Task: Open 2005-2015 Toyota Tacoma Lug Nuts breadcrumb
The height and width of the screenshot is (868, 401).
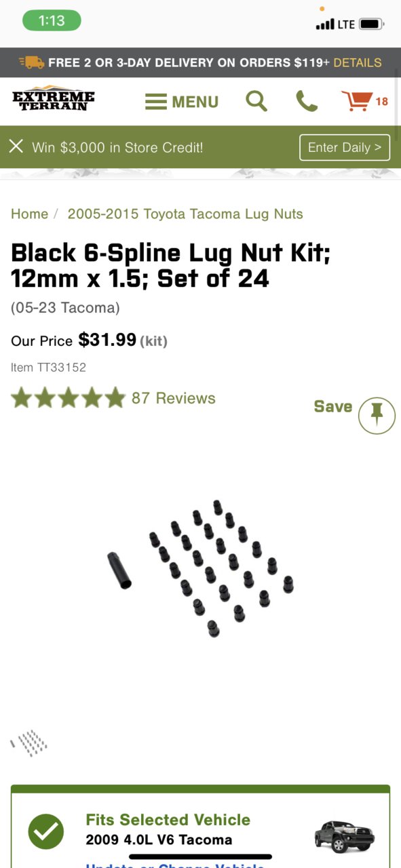Action: tap(185, 214)
